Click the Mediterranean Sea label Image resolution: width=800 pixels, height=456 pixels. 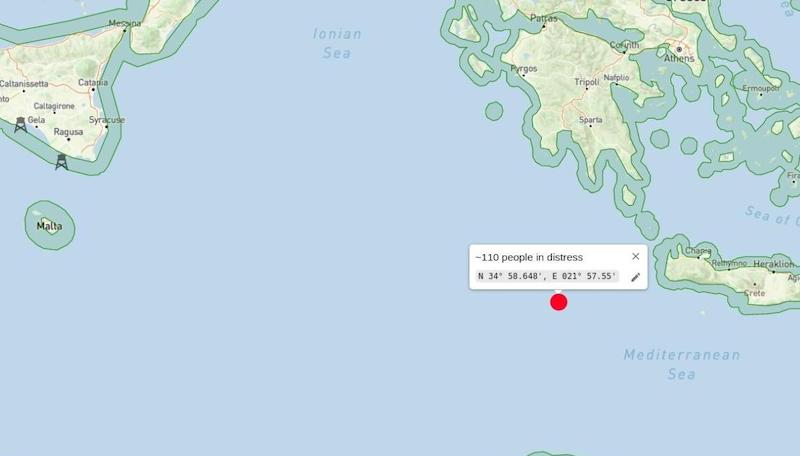click(682, 364)
